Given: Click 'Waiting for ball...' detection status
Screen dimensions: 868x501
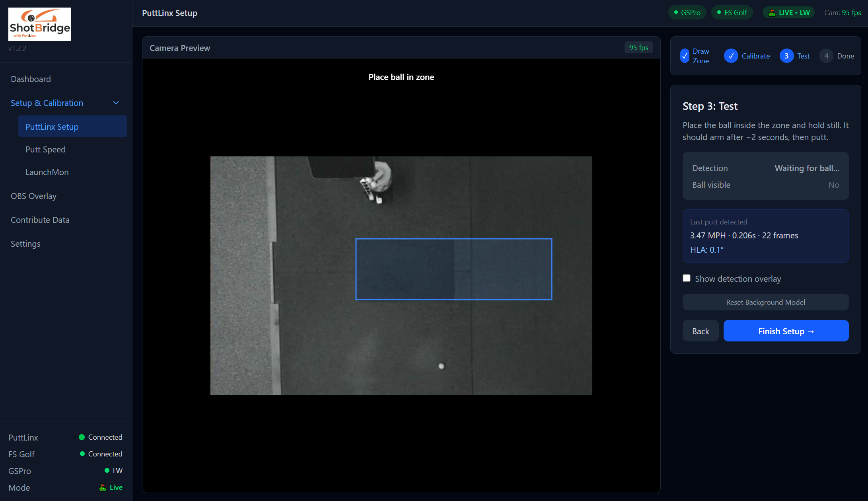Looking at the screenshot, I should 807,168.
